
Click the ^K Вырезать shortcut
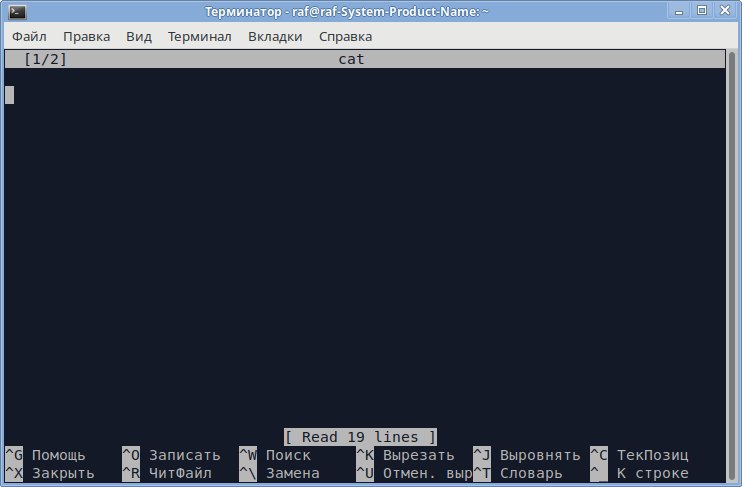(405, 455)
